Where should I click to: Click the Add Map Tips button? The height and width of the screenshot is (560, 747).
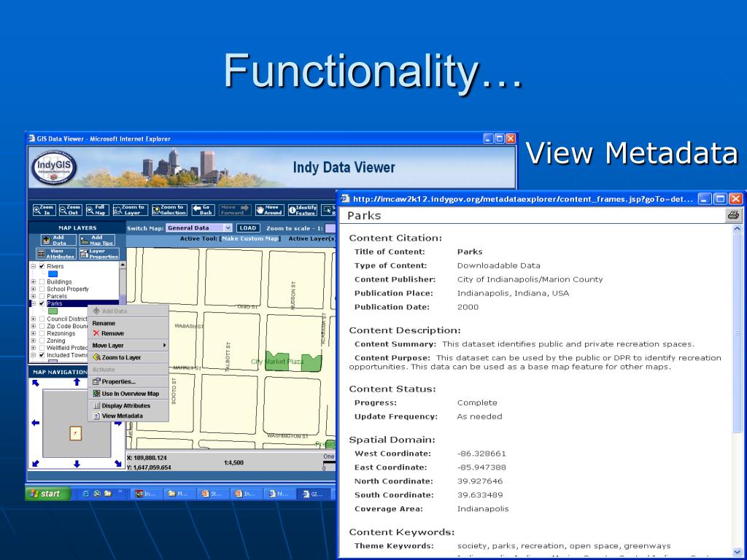pos(97,240)
